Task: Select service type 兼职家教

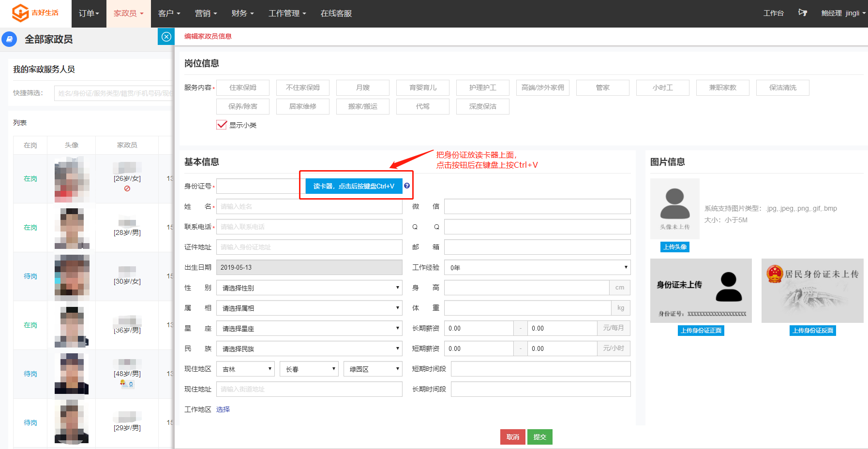Action: (723, 87)
